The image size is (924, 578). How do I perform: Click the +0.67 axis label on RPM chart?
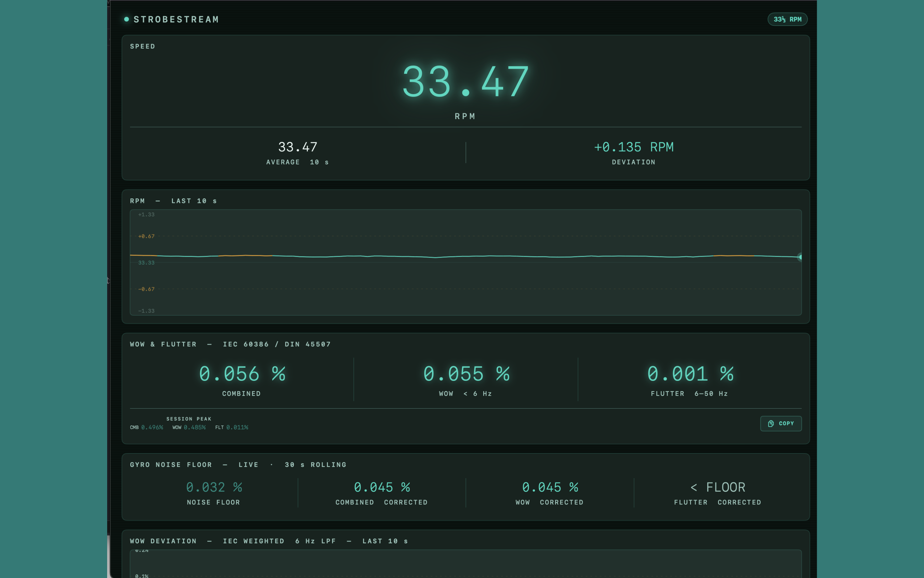pyautogui.click(x=146, y=236)
